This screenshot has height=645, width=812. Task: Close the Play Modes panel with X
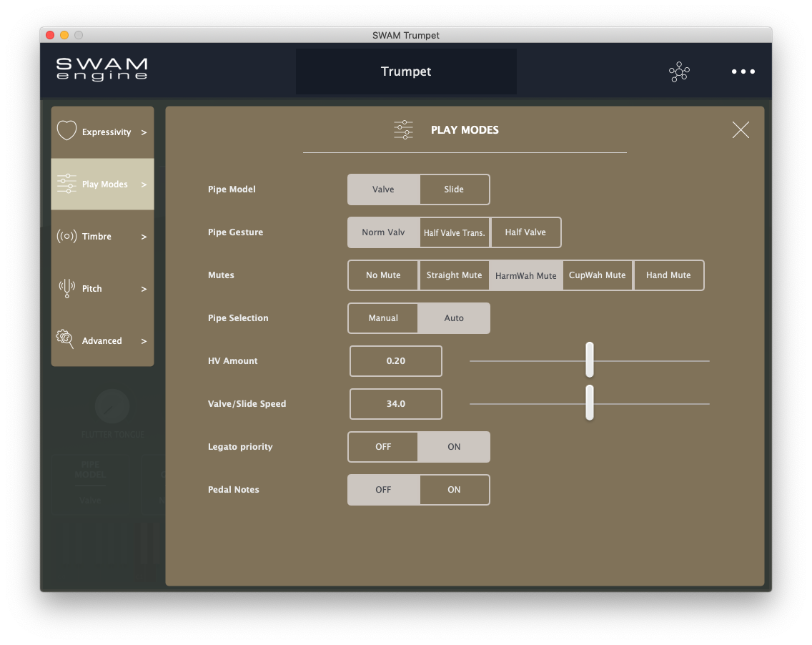pyautogui.click(x=741, y=129)
